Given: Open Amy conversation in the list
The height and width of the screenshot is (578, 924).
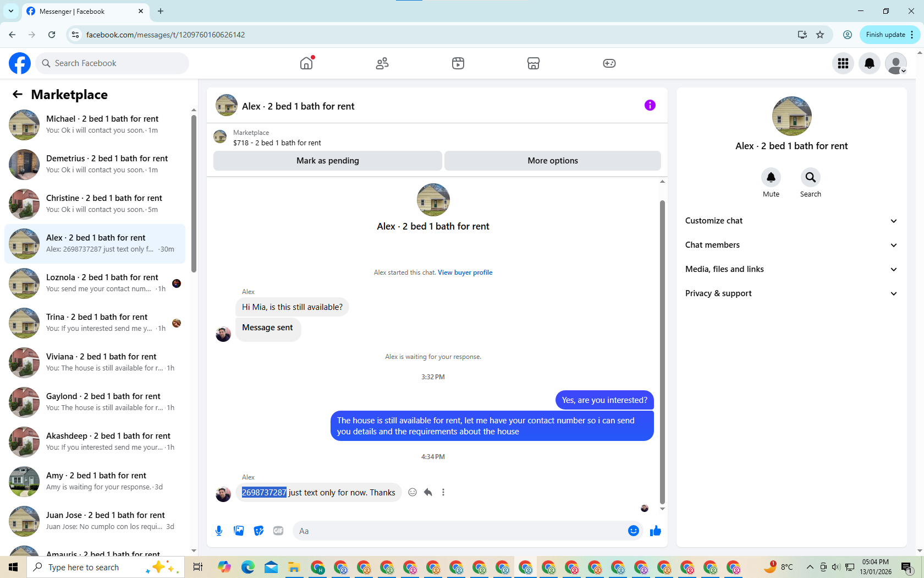Looking at the screenshot, I should pyautogui.click(x=95, y=482).
